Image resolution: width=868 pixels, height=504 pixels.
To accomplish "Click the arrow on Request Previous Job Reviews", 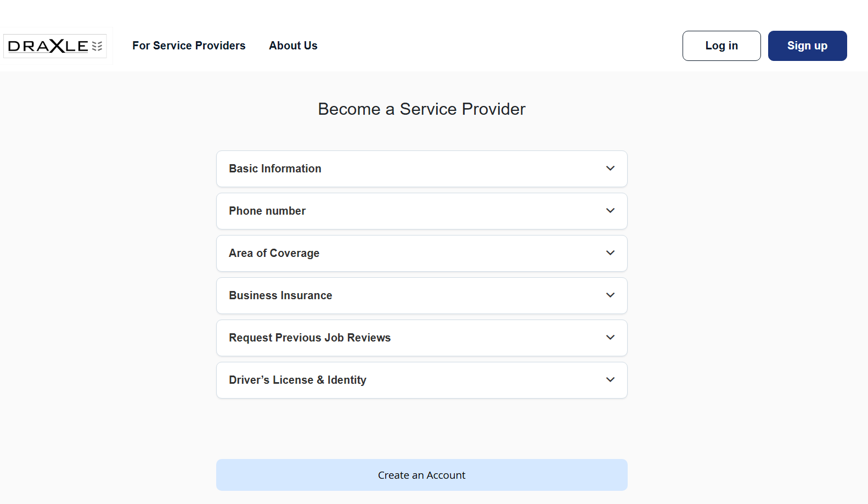I will (610, 338).
